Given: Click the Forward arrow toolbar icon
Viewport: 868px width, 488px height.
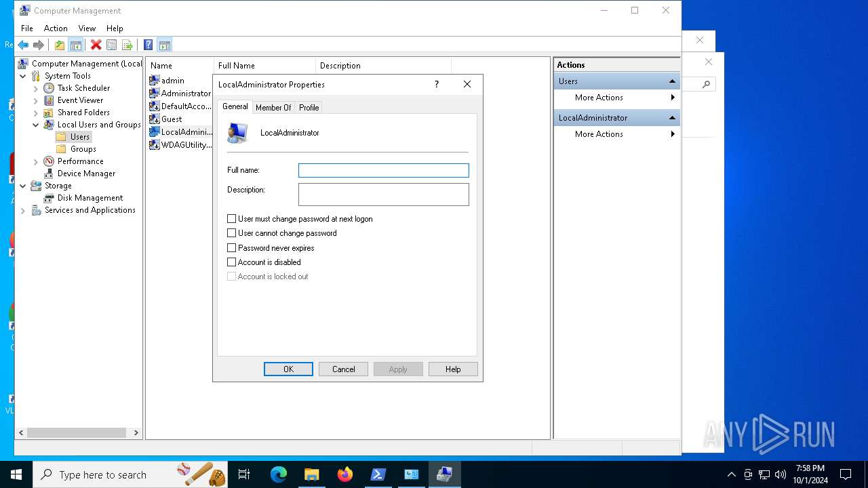Looking at the screenshot, I should coord(39,45).
